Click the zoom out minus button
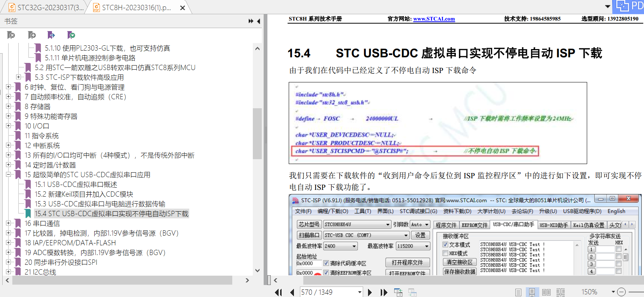This screenshot has width=644, height=297. click(621, 292)
